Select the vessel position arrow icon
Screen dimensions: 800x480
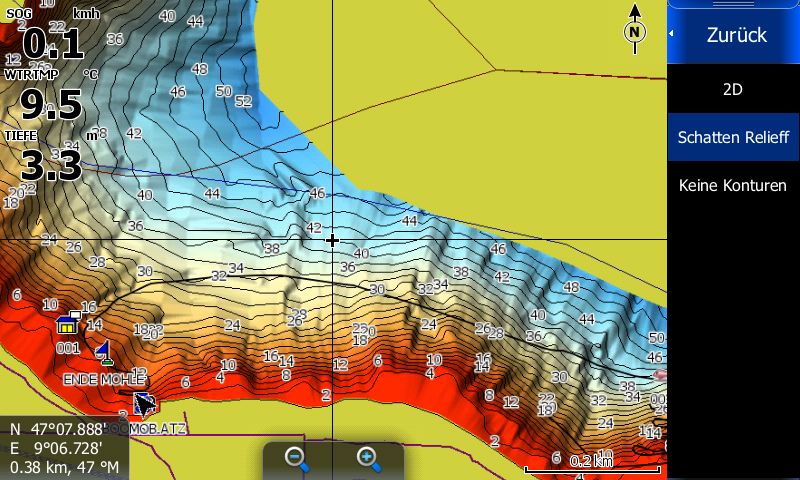pos(143,404)
